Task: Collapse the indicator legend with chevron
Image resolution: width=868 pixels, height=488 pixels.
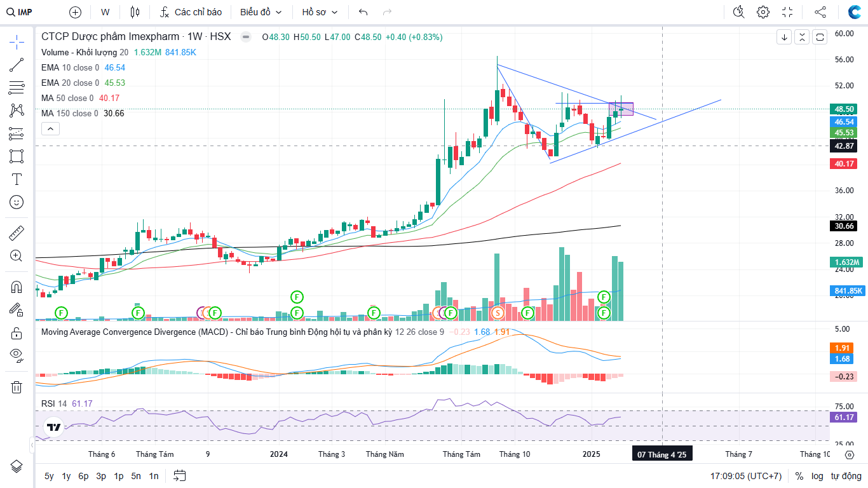Action: [x=50, y=129]
